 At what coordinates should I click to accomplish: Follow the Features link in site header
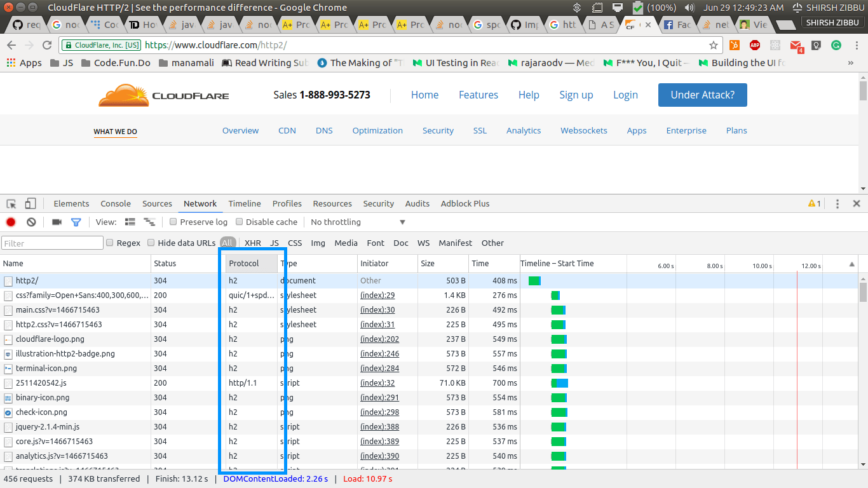click(x=478, y=95)
